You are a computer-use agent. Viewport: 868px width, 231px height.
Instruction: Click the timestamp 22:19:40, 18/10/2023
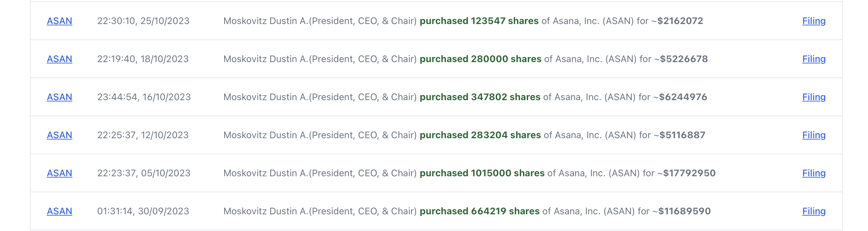coord(143,59)
